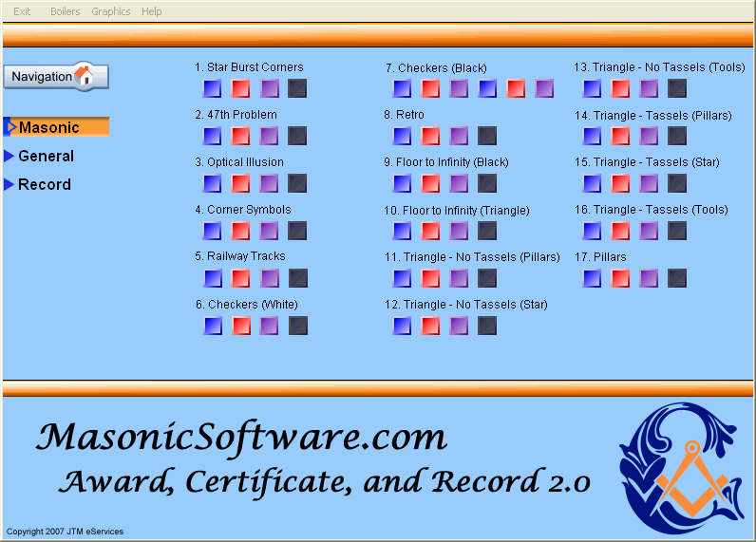Screen dimensions: 756x542
Task: Pick blue swatch under No Tassels (Star)
Action: [x=402, y=326]
